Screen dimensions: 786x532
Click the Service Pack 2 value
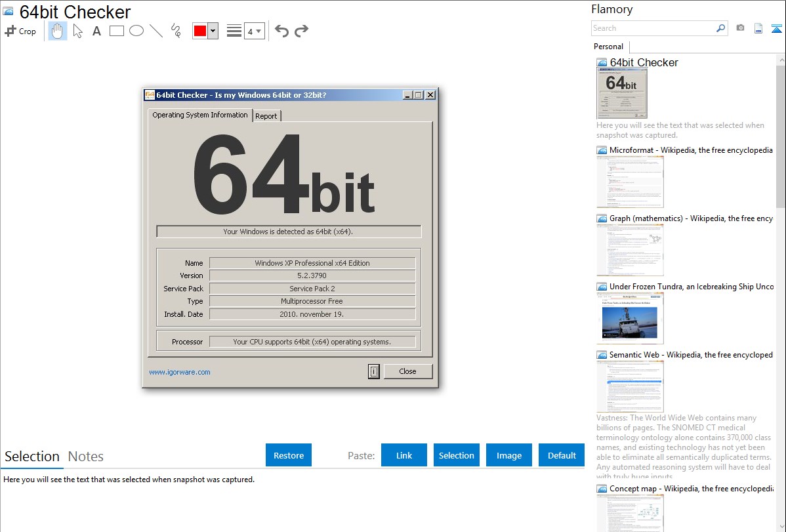tap(312, 289)
